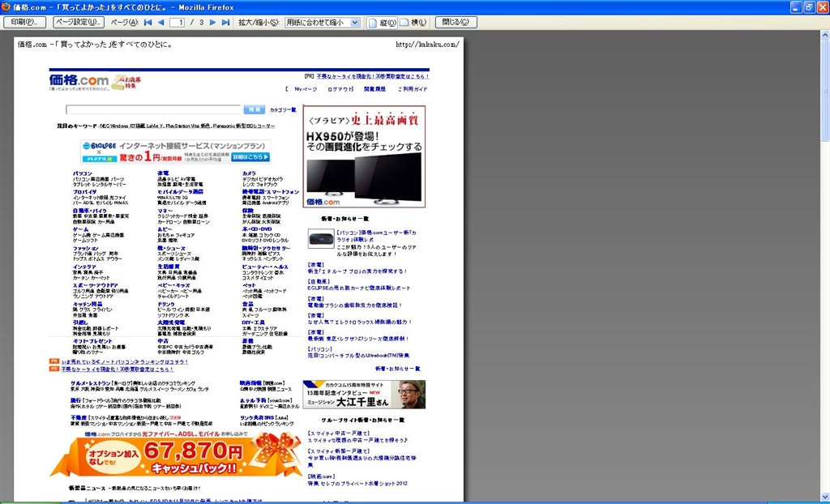The height and width of the screenshot is (504, 830).
Task: Click the vertical scrollbar up arrow
Action: tap(824, 36)
